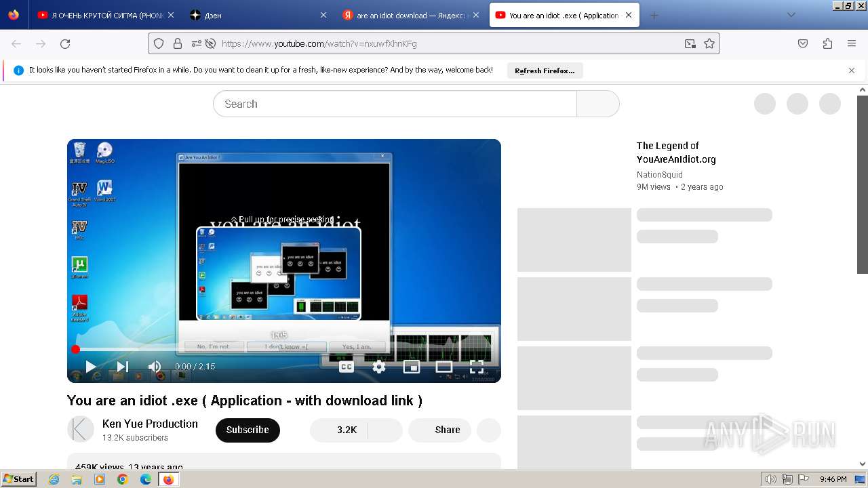Play the YouTube video
The height and width of the screenshot is (488, 868).
coord(90,367)
